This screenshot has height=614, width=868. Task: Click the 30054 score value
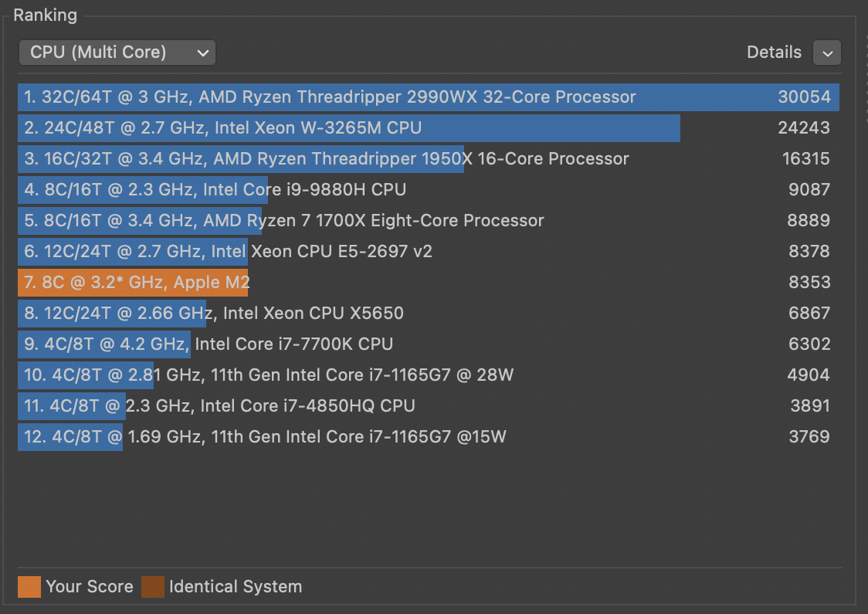(x=804, y=97)
